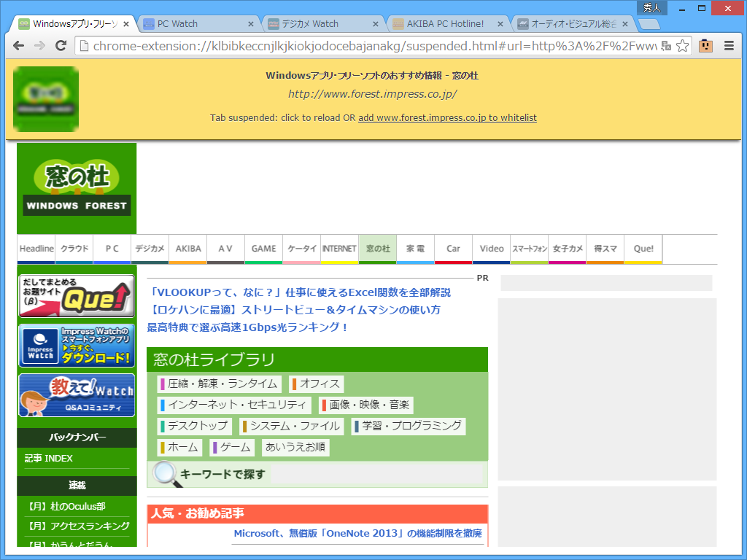
Task: Select the INTERNET navigation category
Action: click(338, 249)
